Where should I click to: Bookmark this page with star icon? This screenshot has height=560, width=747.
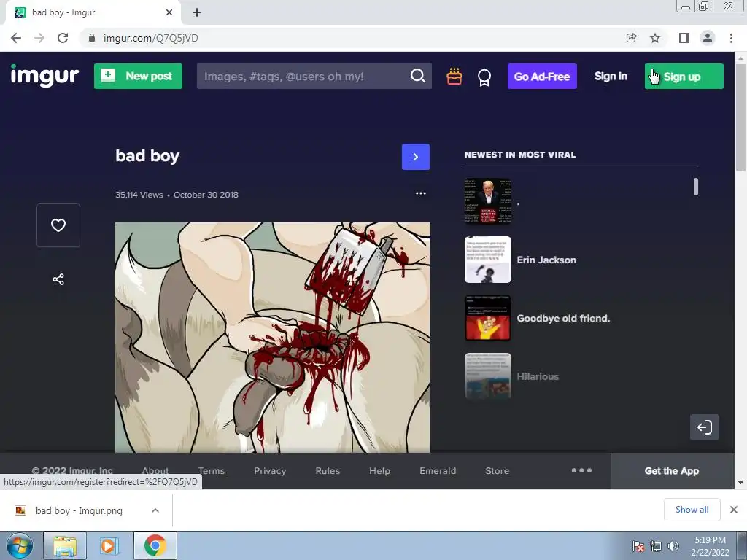click(655, 38)
